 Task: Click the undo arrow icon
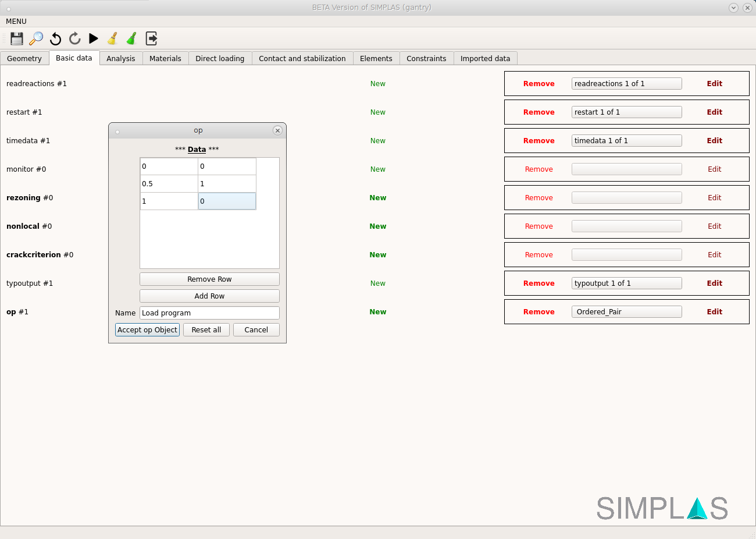point(55,38)
